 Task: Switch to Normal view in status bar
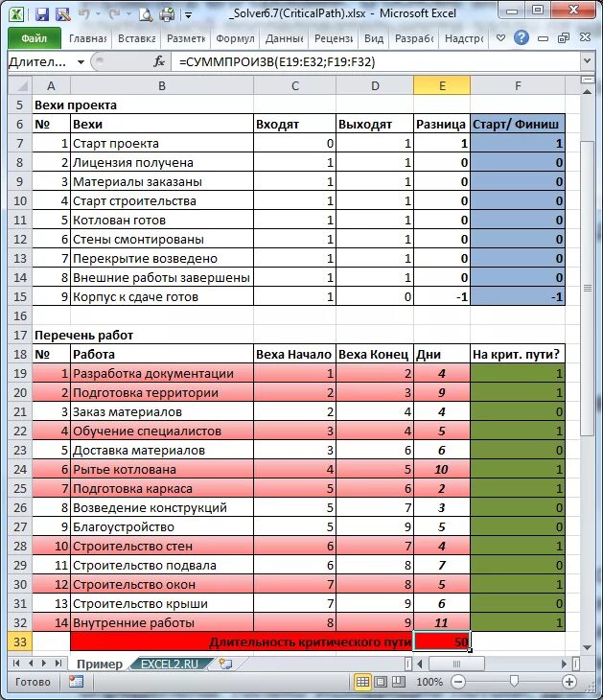362,682
